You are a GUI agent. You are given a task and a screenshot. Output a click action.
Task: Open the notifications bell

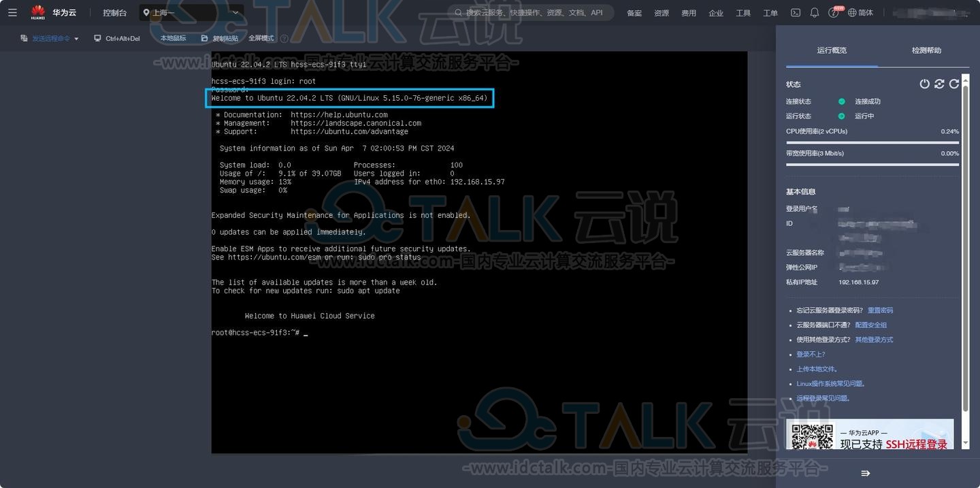pyautogui.click(x=814, y=12)
